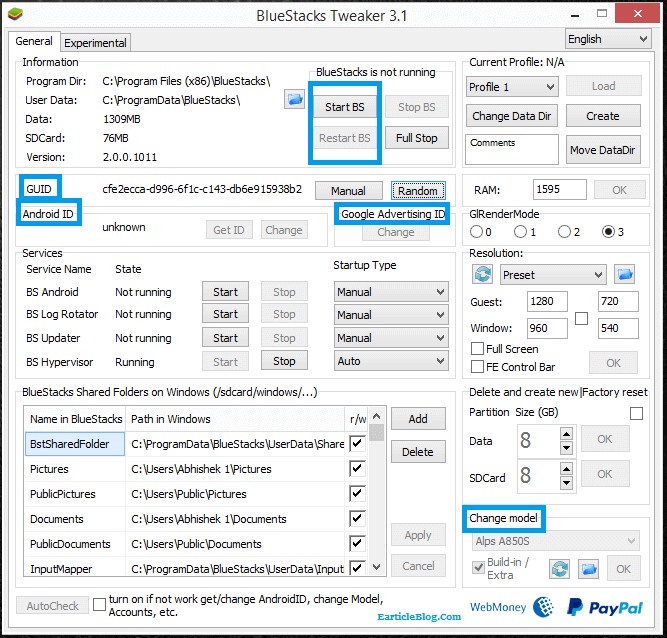Click the folder icon in Change model section
667x638 pixels.
click(589, 569)
